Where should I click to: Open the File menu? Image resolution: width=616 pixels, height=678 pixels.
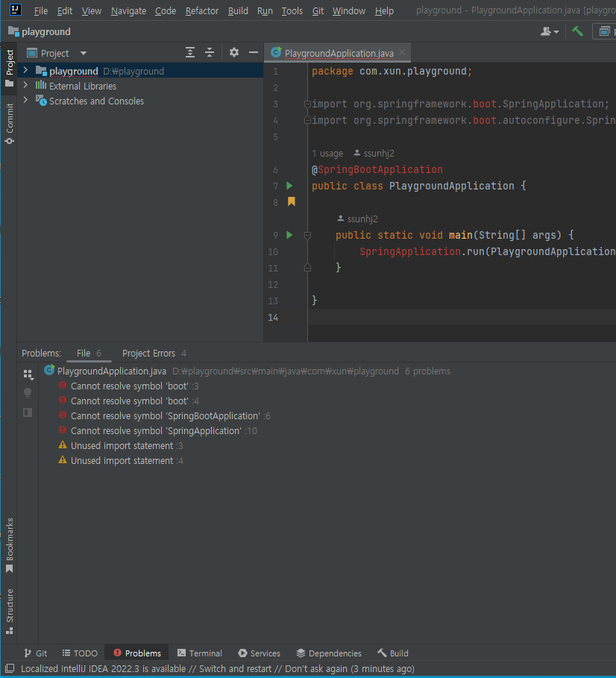[40, 10]
